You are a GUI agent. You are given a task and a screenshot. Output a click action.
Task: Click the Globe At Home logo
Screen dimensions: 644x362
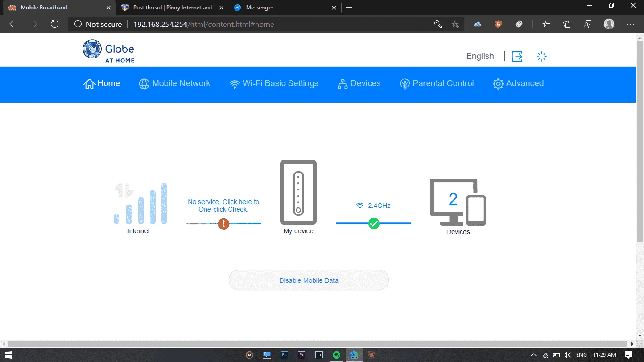[x=108, y=51]
